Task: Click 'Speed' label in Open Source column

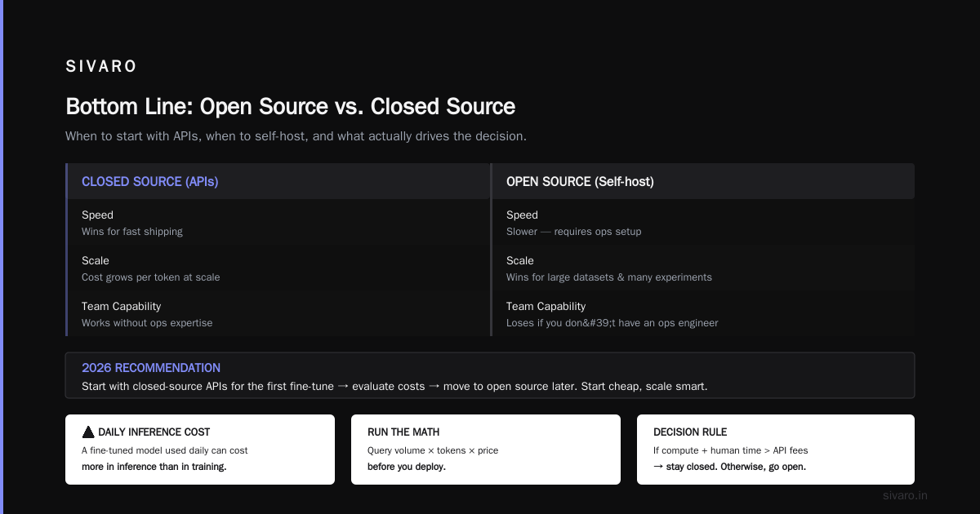Action: click(522, 215)
